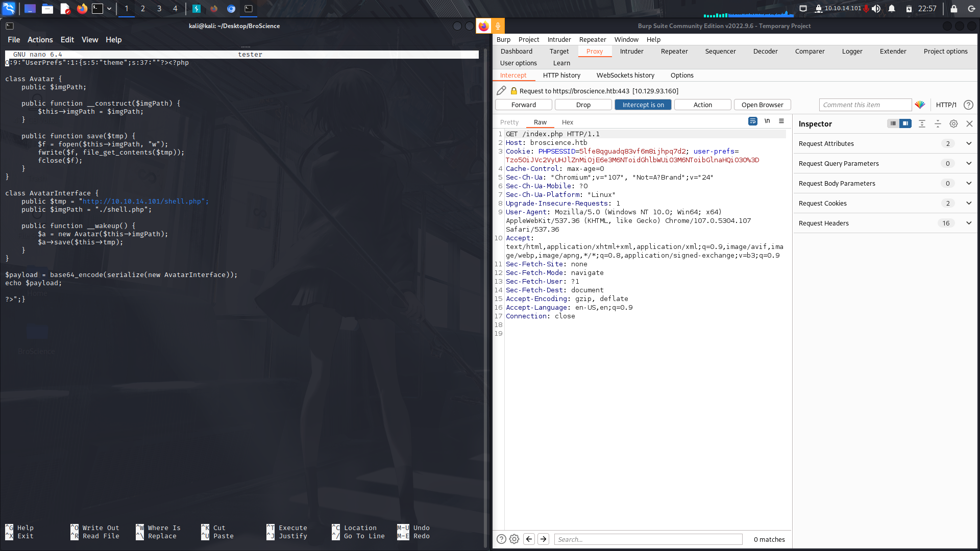Expand the Request Attributes section
This screenshot has width=980, height=551.
pos(968,143)
